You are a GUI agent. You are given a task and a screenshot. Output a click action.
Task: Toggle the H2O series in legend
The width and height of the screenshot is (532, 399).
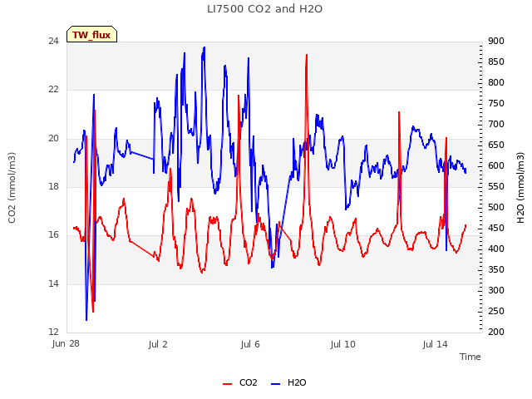pos(288,382)
